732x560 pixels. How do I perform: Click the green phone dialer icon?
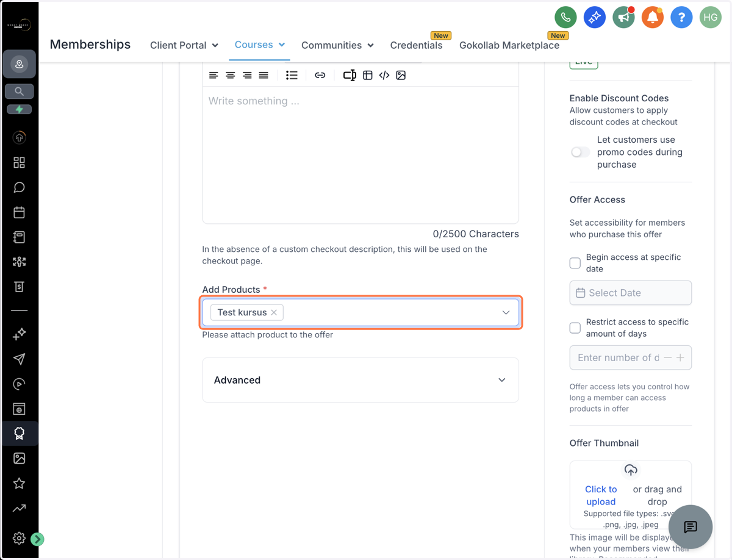(565, 17)
